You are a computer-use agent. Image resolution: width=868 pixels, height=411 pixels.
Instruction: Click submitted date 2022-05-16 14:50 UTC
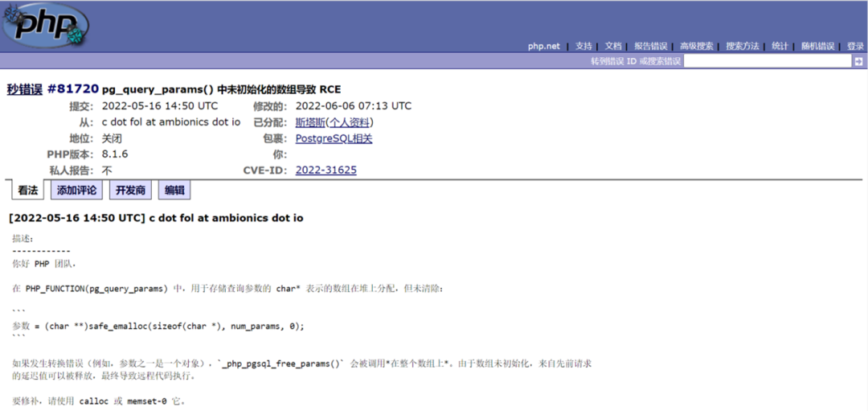tap(160, 106)
